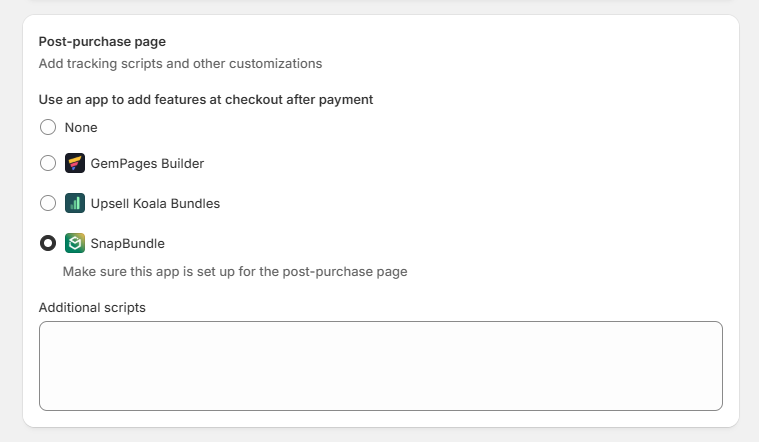Viewport: 759px width, 442px height.
Task: Click the None option label
Action: click(x=81, y=127)
